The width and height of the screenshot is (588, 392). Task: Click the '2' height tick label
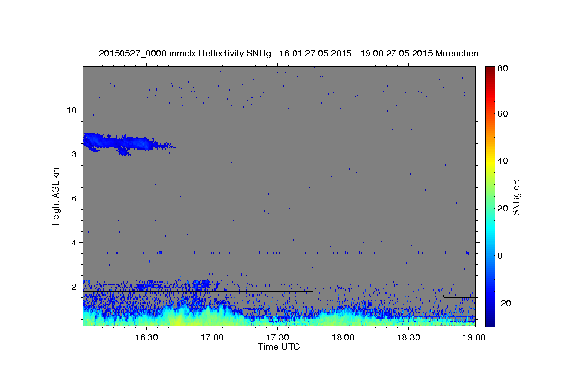75,286
